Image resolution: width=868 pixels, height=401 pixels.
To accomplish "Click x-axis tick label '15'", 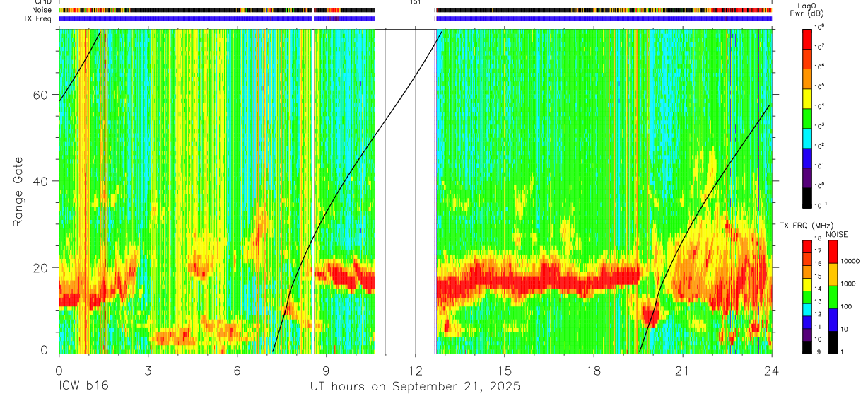I will click(x=505, y=370).
